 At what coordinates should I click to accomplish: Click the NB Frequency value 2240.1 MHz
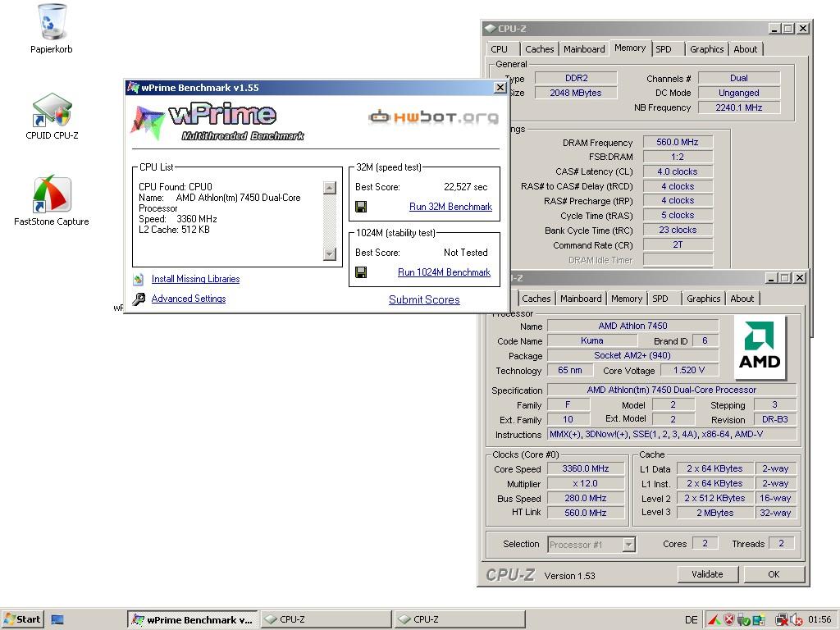[739, 107]
